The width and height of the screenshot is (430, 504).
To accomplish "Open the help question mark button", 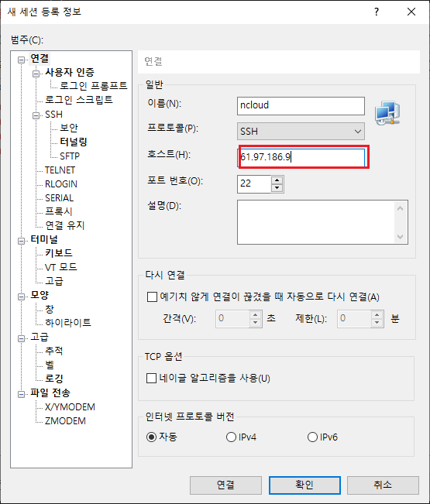I will pos(377,12).
